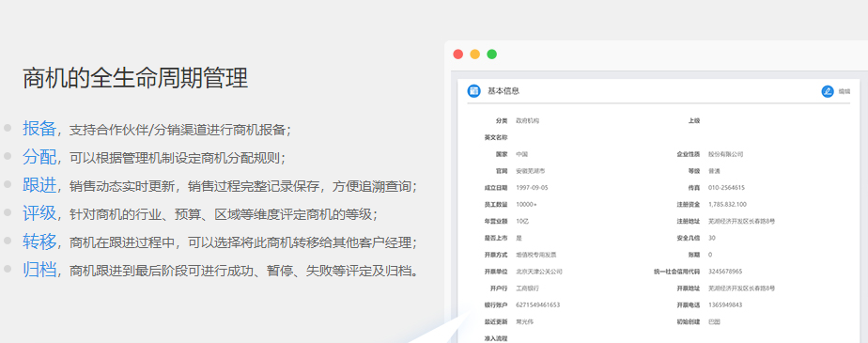Click the yellow window dot
This screenshot has width=868, height=343.
(475, 55)
